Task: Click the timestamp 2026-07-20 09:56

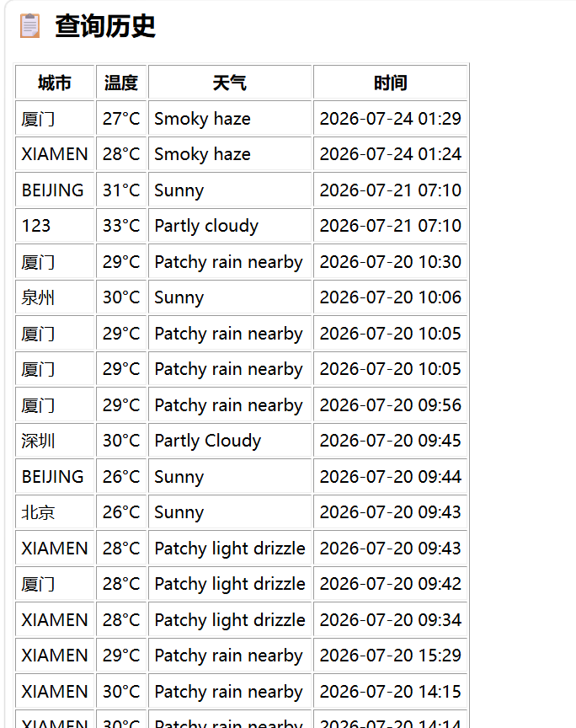Action: (x=391, y=404)
